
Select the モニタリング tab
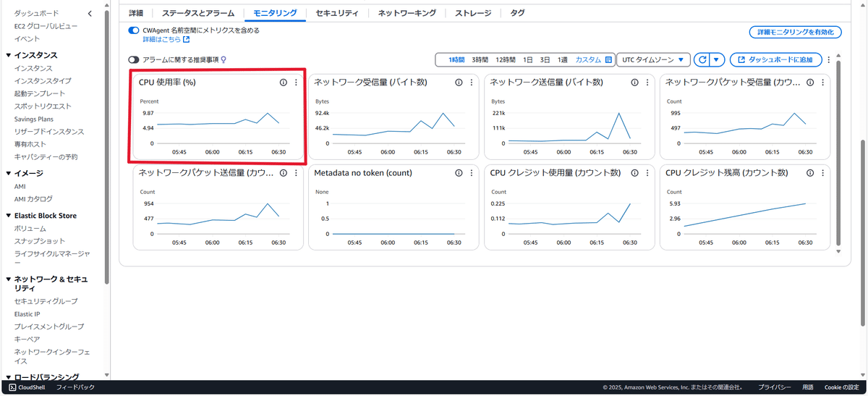pos(275,13)
